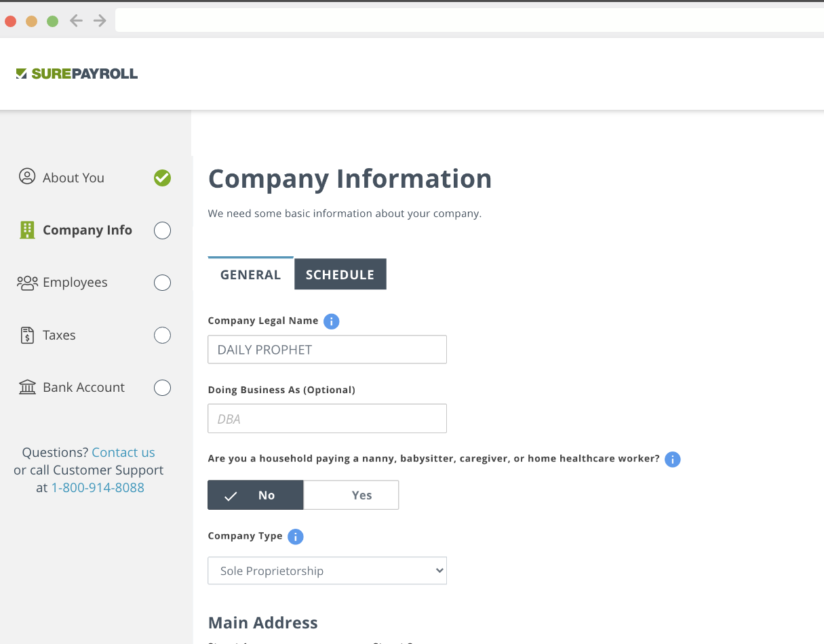Select the Yes household option
This screenshot has height=644, width=824.
point(351,495)
